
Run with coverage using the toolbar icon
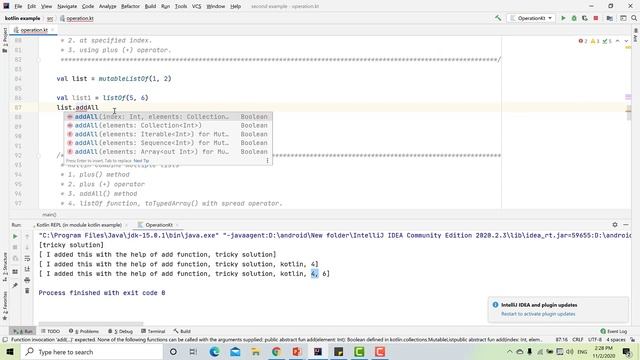pyautogui.click(x=585, y=18)
